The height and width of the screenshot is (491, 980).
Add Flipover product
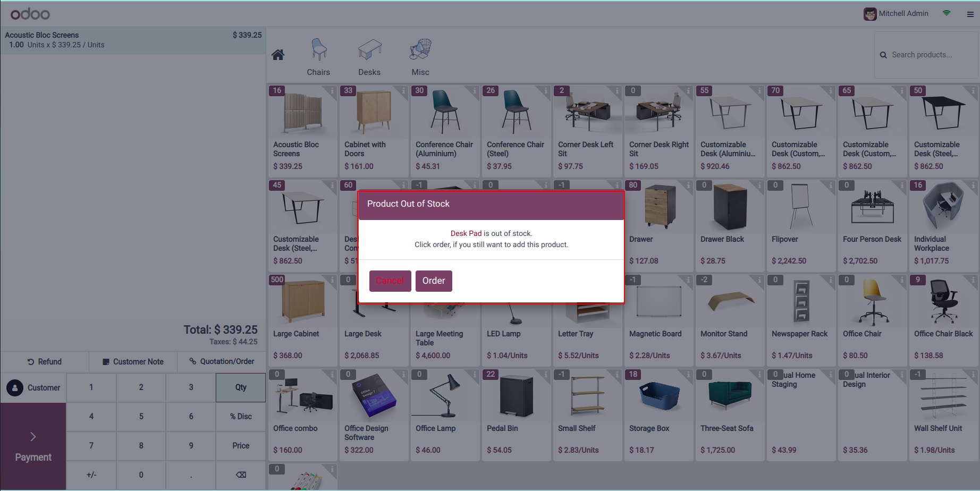(801, 225)
